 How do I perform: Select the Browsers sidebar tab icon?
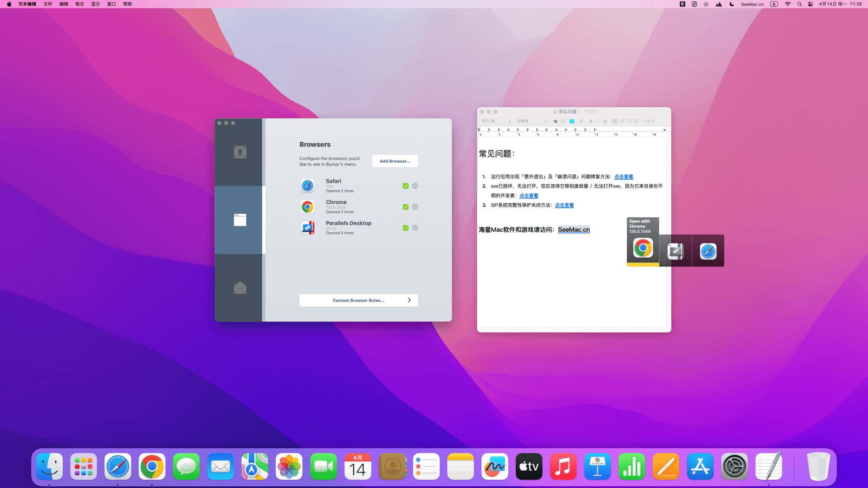tap(240, 220)
